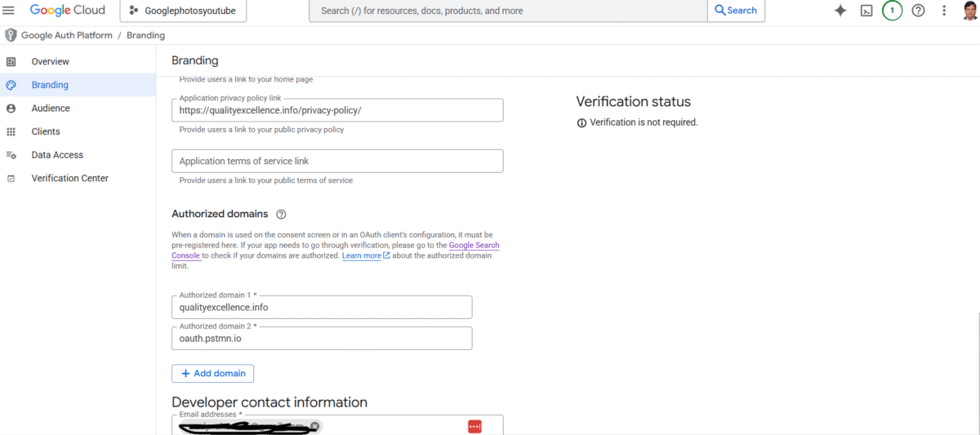980x435 pixels.
Task: Open the Clients section
Action: (46, 131)
